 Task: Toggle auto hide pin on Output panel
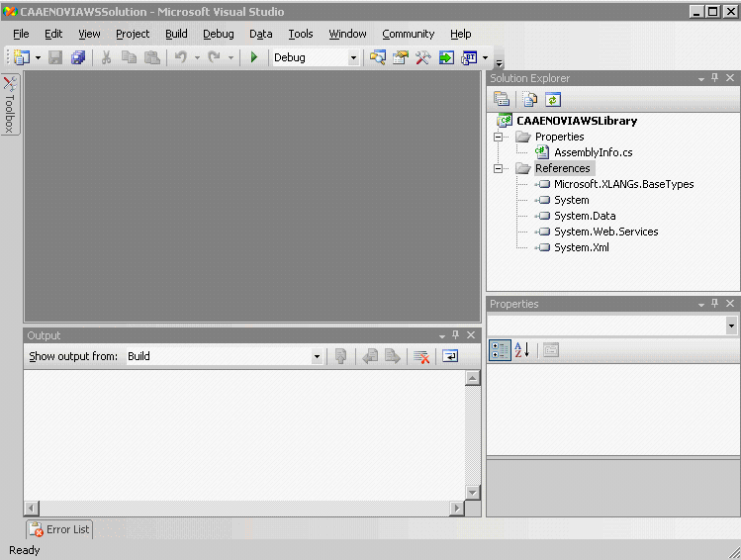pos(455,335)
